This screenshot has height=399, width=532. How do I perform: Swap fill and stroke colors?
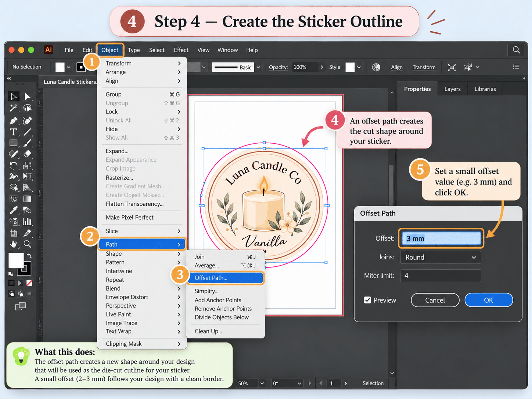coord(29,256)
